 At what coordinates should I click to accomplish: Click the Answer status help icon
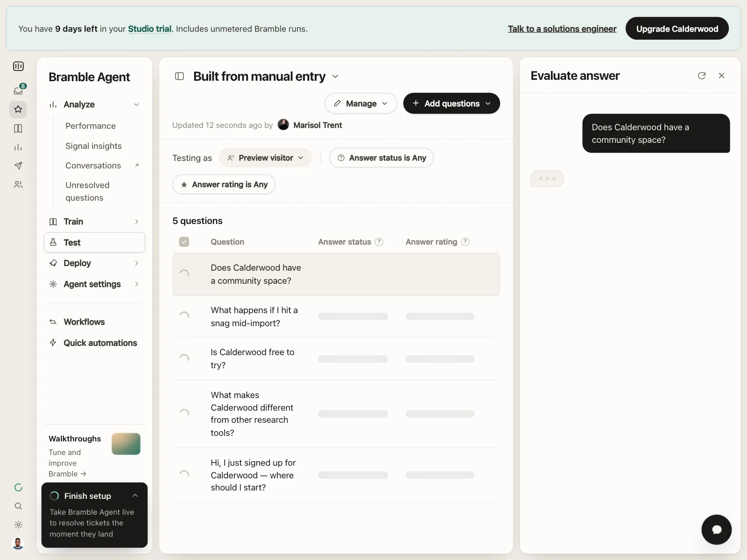379,242
